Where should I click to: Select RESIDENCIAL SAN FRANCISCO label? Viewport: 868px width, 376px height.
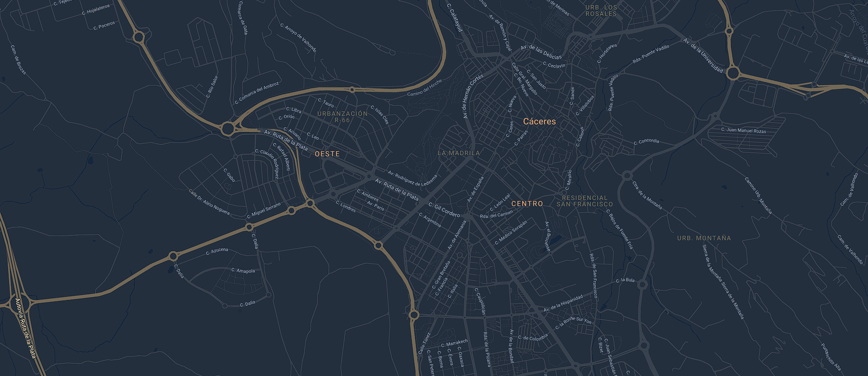[585, 201]
